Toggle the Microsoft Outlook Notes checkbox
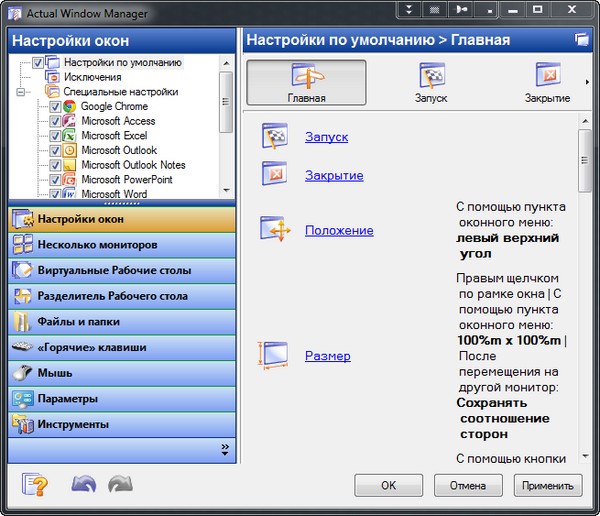600x516 pixels. [55, 165]
